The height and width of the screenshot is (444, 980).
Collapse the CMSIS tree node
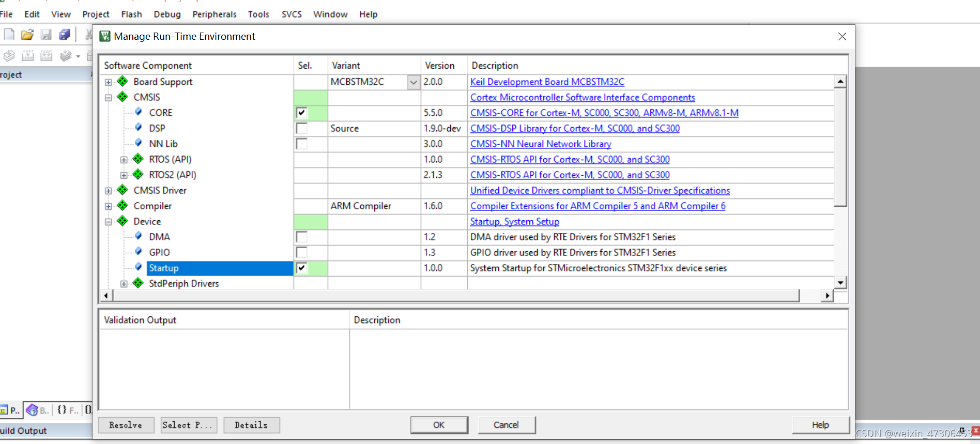108,98
